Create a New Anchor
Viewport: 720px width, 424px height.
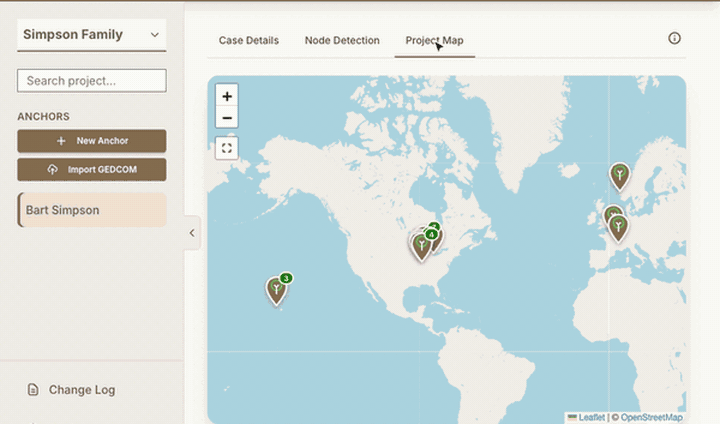click(x=92, y=141)
